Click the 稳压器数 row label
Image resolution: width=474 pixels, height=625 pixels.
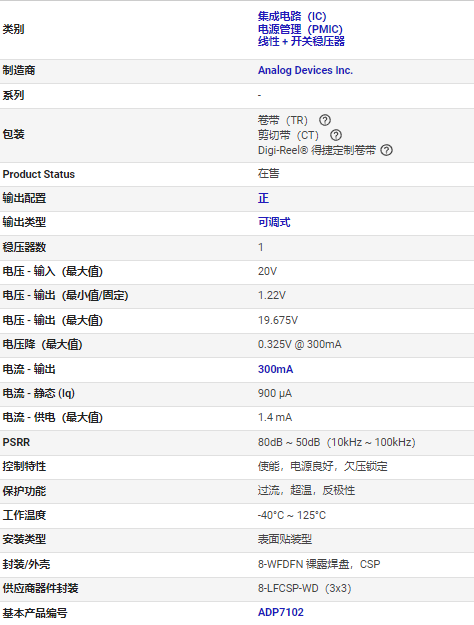click(24, 247)
